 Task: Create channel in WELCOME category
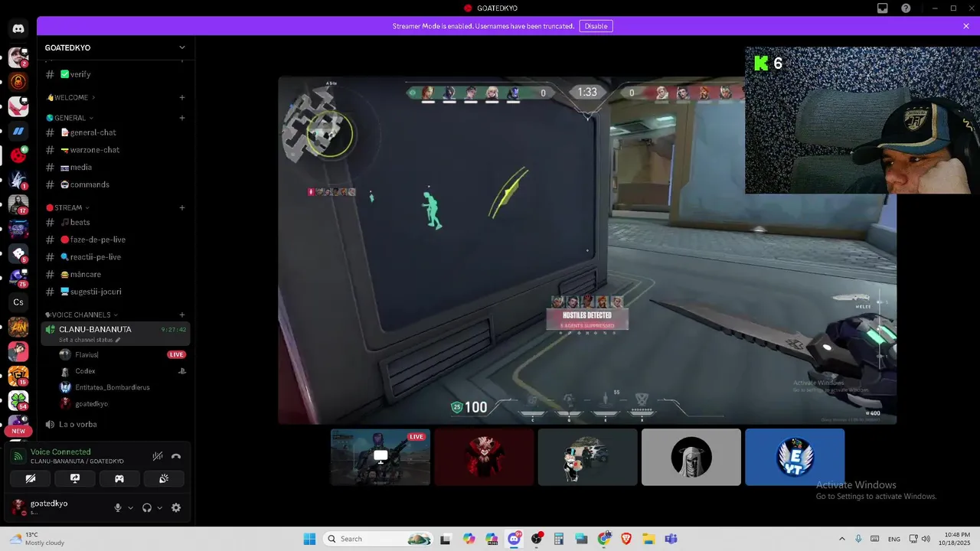pyautogui.click(x=182, y=97)
